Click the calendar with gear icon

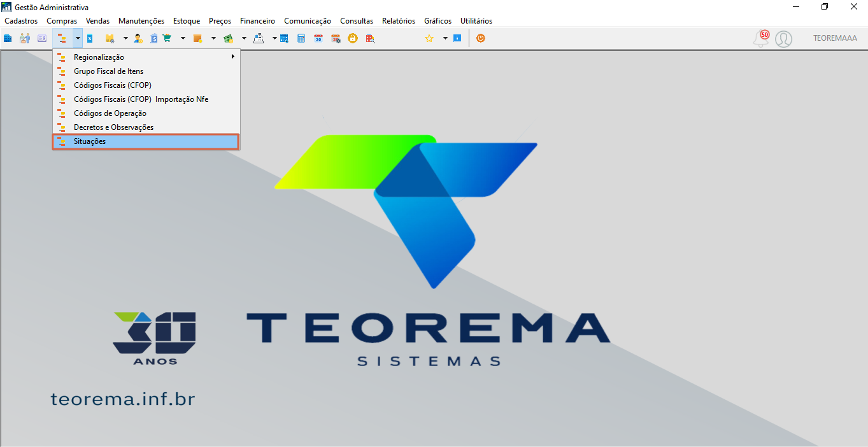[x=336, y=38]
